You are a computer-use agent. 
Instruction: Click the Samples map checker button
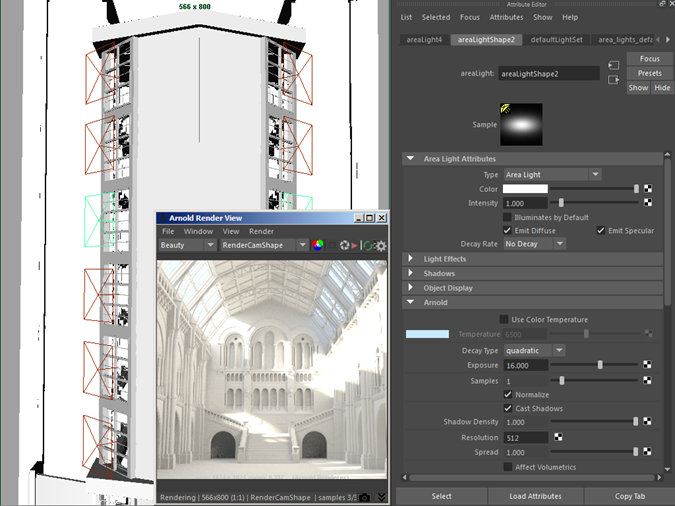(647, 380)
